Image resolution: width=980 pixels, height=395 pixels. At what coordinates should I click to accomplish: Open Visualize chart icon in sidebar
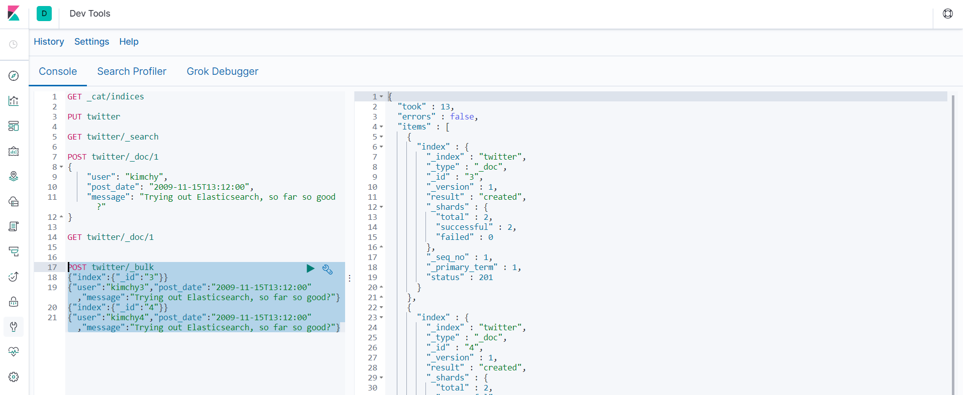[x=14, y=101]
